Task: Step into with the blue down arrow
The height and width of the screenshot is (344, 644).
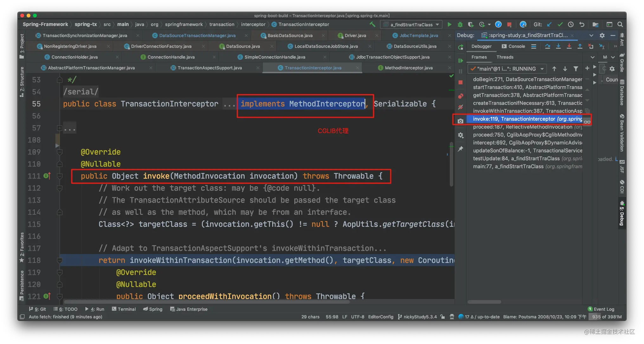Action: tap(558, 46)
